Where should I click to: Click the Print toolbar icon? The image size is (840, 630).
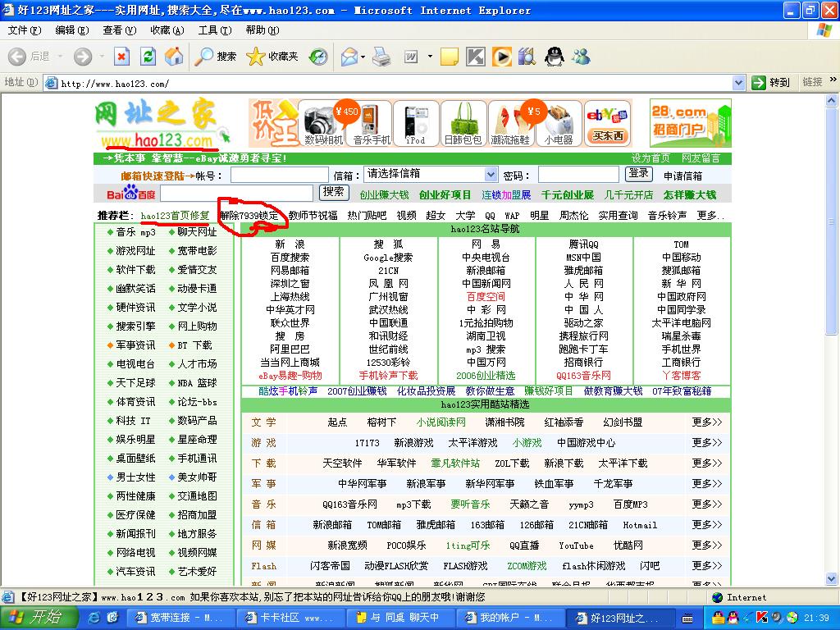pos(381,57)
